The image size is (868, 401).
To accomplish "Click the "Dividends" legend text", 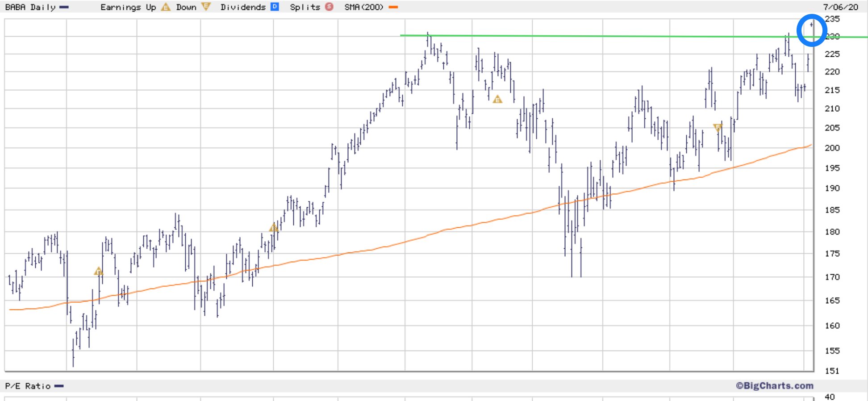I will (243, 7).
